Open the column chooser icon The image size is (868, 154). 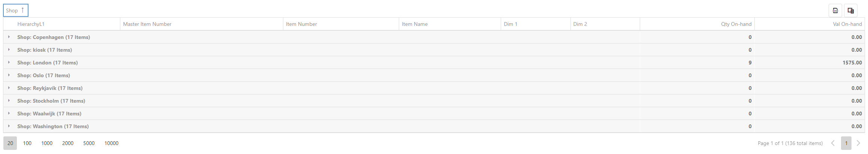(850, 10)
